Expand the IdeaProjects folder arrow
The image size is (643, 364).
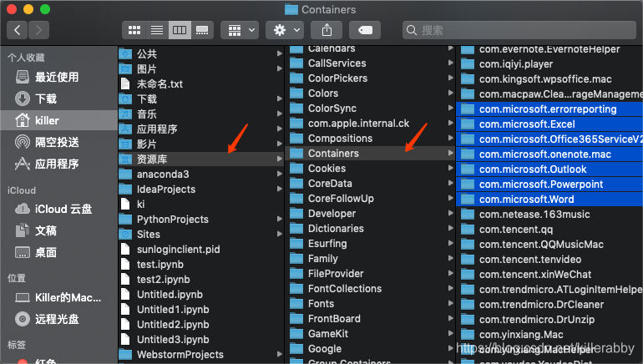pos(279,189)
